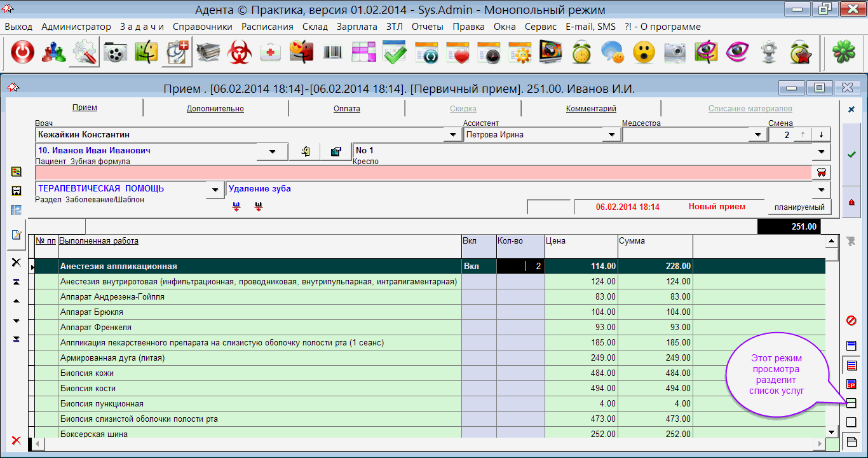Select the split service list view mode
The height and width of the screenshot is (458, 868).
pyautogui.click(x=851, y=403)
